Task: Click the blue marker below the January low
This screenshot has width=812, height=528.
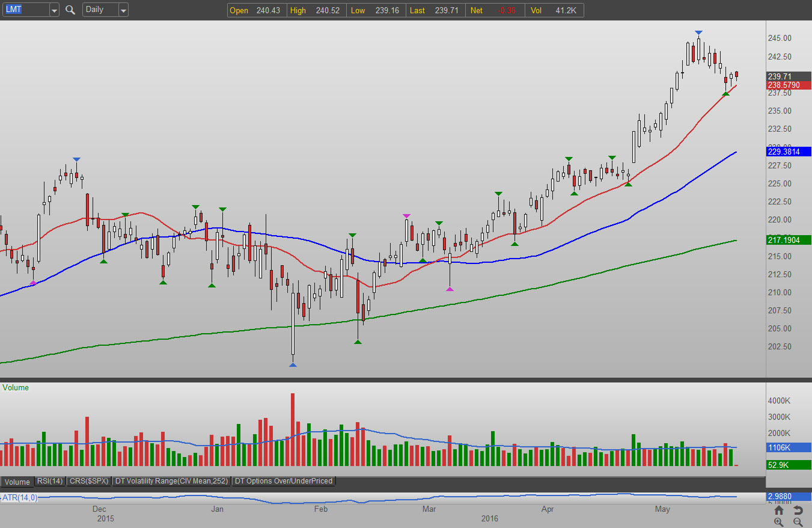Action: (293, 364)
